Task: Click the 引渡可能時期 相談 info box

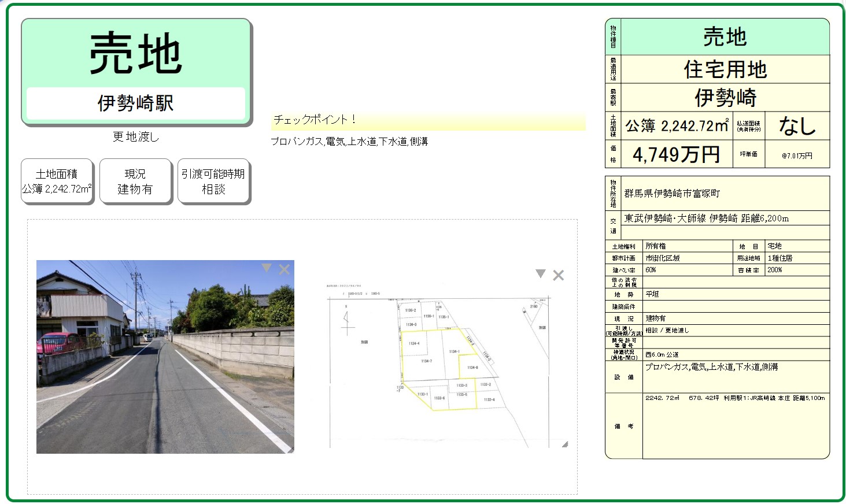Action: pyautogui.click(x=213, y=181)
